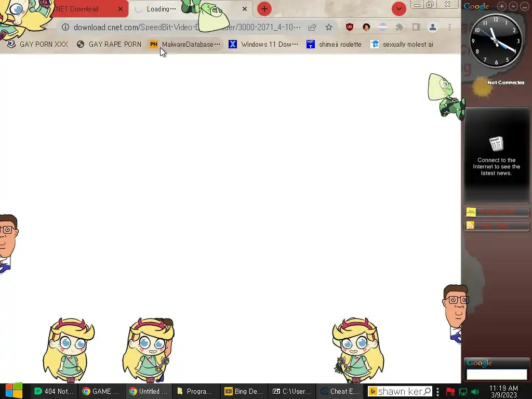Click the Bing desktop search box

[x=399, y=391]
